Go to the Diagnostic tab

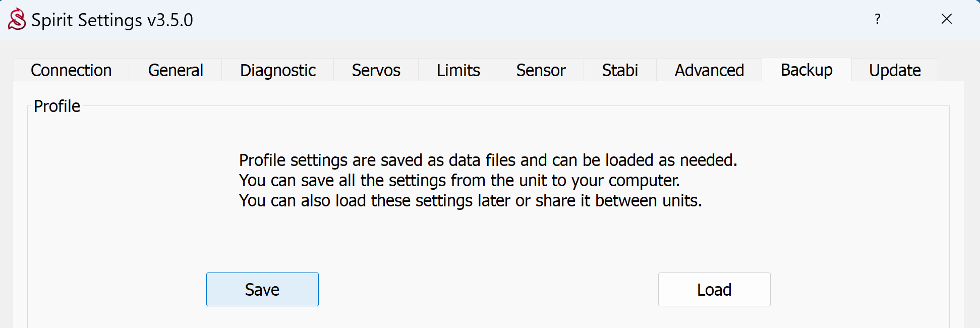click(x=278, y=70)
